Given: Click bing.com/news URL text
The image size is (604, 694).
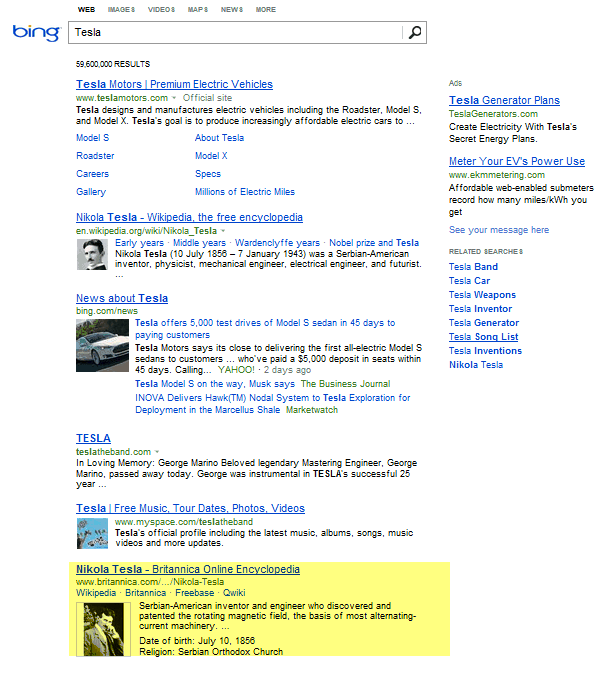Looking at the screenshot, I should click(x=107, y=311).
